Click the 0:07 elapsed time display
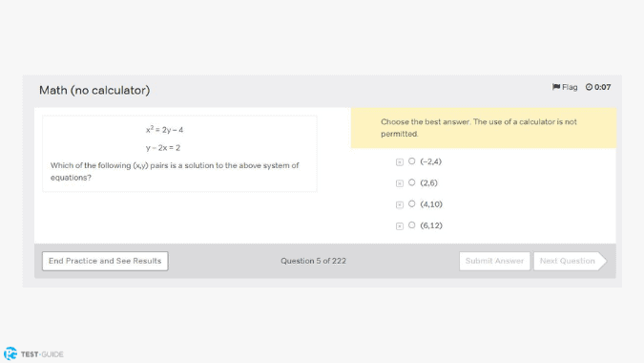This screenshot has height=363, width=644. [603, 87]
